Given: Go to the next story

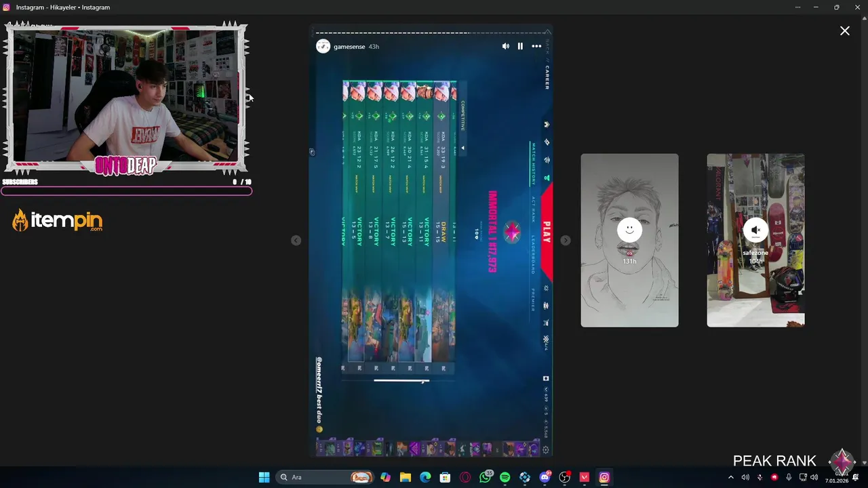Looking at the screenshot, I should [x=566, y=240].
